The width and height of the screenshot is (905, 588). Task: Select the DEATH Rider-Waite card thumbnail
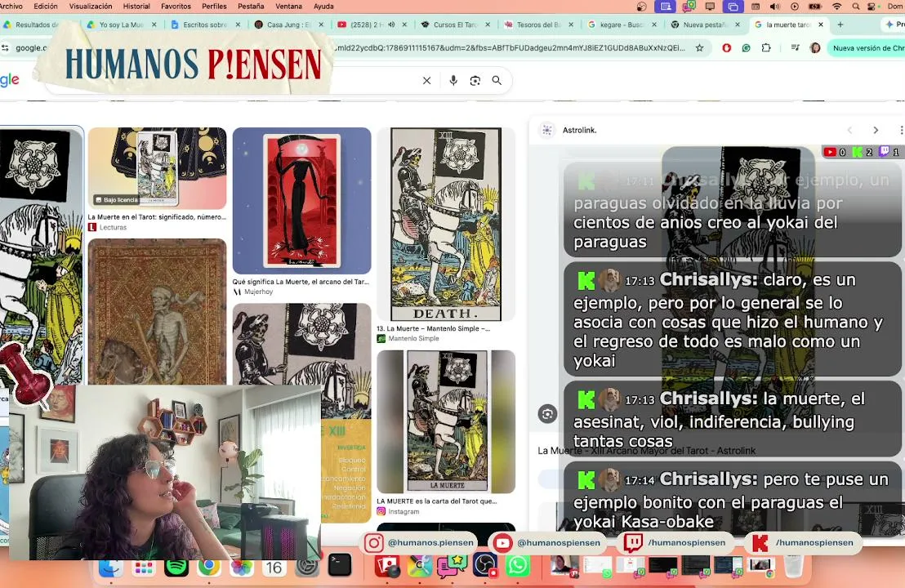(x=446, y=224)
